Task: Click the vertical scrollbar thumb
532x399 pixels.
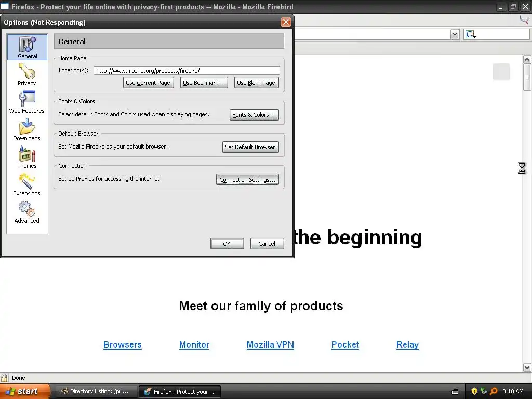Action: (527, 77)
